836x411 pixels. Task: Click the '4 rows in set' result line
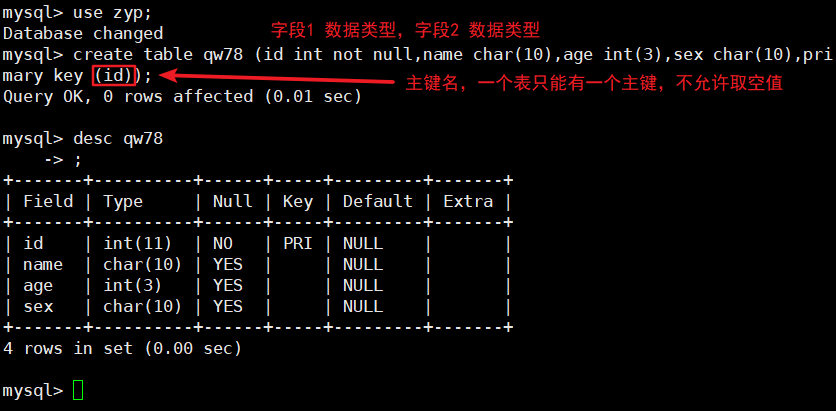pos(123,348)
